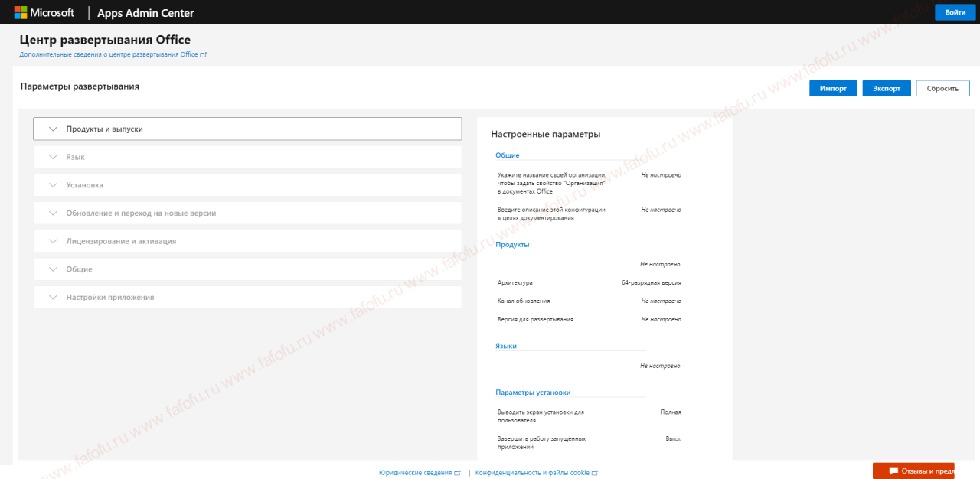
Task: Select the Настроенные параметры heading
Action: pyautogui.click(x=545, y=134)
